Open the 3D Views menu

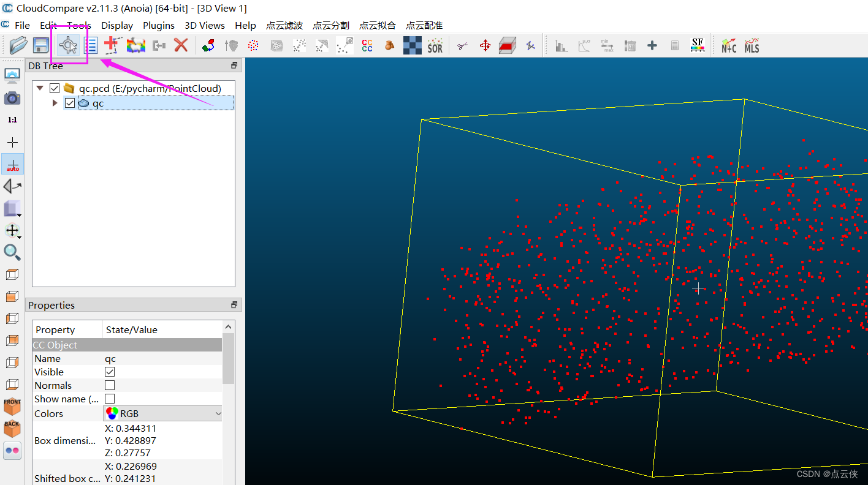click(x=205, y=25)
